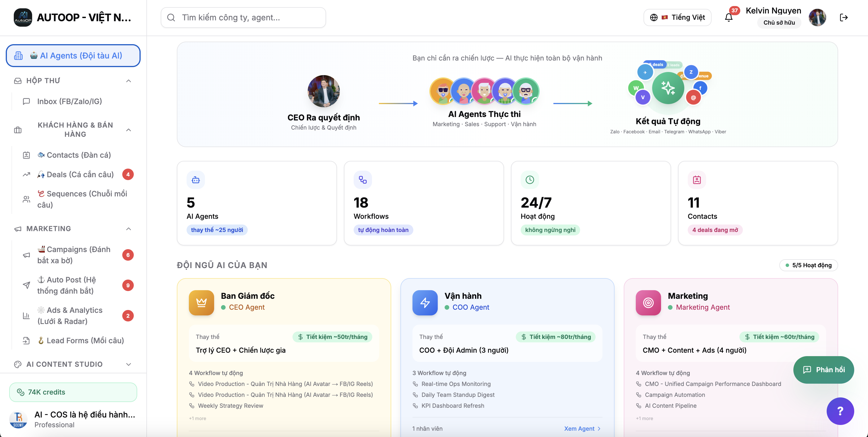Image resolution: width=868 pixels, height=437 pixels.
Task: Click the crown icon on Ban Giám đốc card
Action: point(201,302)
